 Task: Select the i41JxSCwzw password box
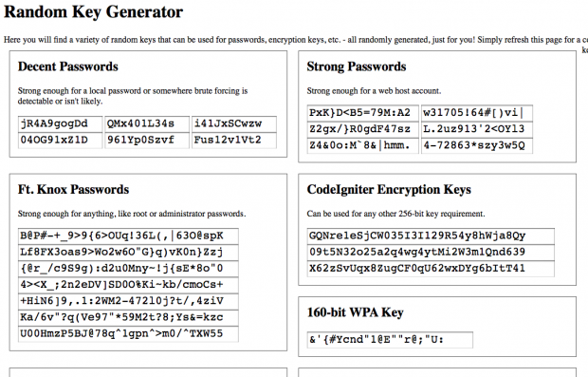pos(234,123)
